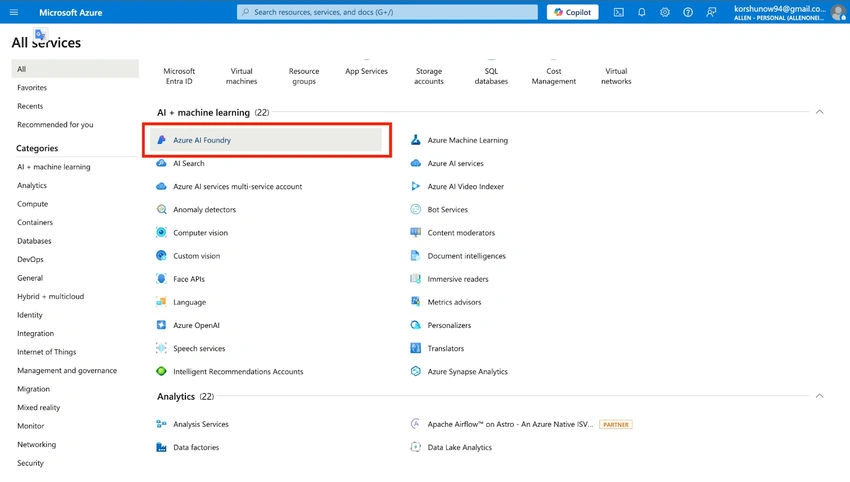Click the Language service icon
The height and width of the screenshot is (482, 850).
(162, 302)
